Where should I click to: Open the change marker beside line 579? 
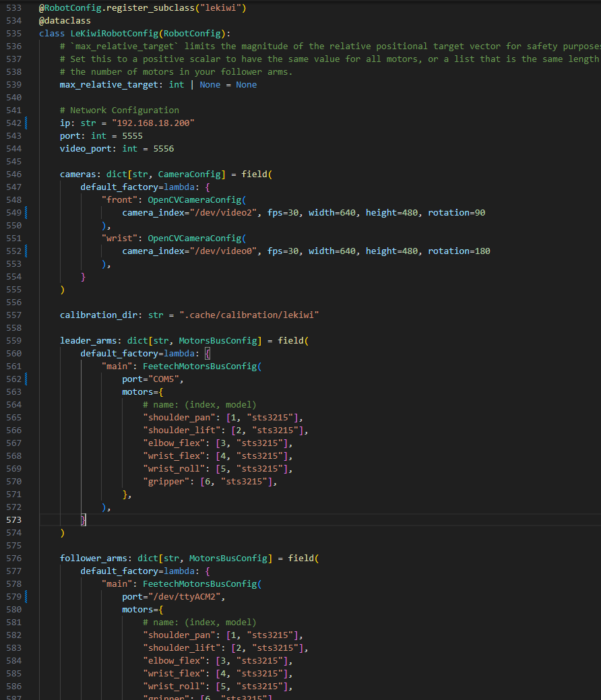[x=26, y=597]
